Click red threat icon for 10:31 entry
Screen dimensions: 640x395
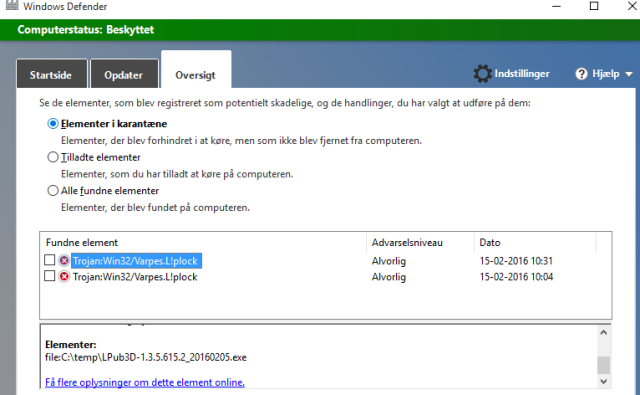tap(64, 261)
